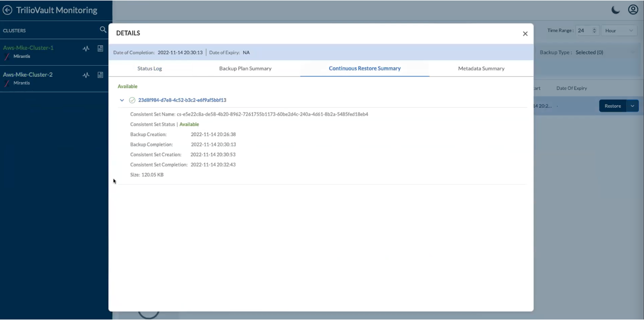Viewport: 644px width, 320px height.
Task: Click the Restore button
Action: click(x=613, y=106)
